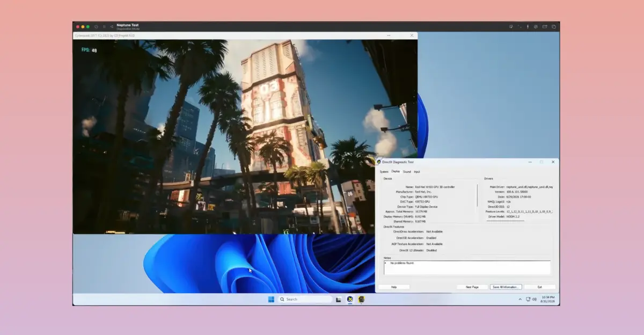Click the green fullscreen dot of Neptune window

(x=87, y=26)
